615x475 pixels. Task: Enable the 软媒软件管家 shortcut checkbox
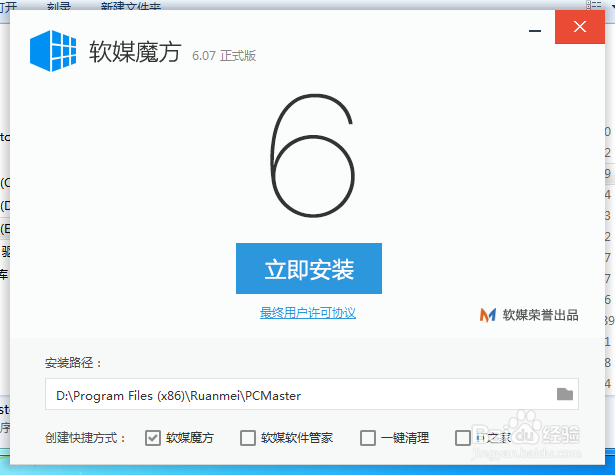[x=248, y=438]
